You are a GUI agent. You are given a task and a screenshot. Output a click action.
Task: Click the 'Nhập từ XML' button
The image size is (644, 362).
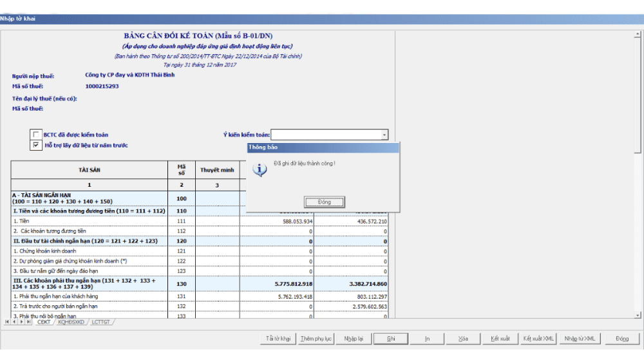point(580,339)
